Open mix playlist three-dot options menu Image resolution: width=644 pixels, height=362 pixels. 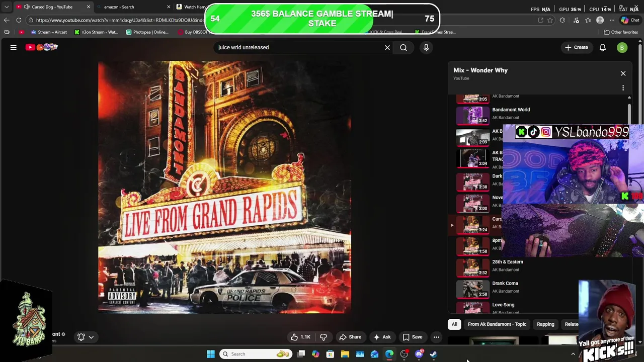point(623,88)
